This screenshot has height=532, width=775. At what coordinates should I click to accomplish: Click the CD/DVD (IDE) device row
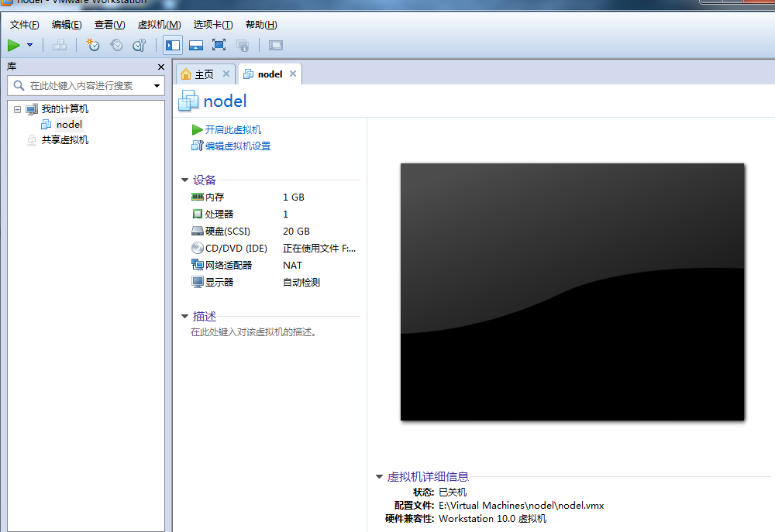pyautogui.click(x=275, y=248)
